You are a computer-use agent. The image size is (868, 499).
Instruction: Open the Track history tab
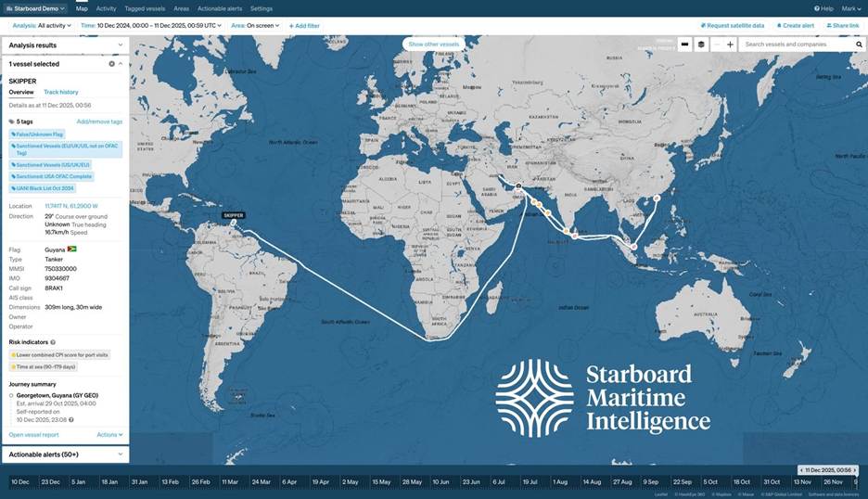61,92
